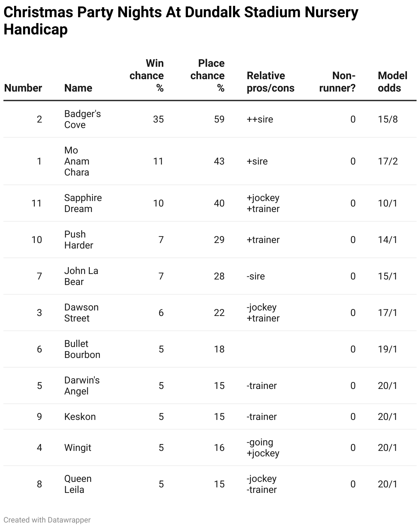Open the Created with Datawrapper link
Image resolution: width=420 pixels, height=528 pixels.
click(47, 520)
